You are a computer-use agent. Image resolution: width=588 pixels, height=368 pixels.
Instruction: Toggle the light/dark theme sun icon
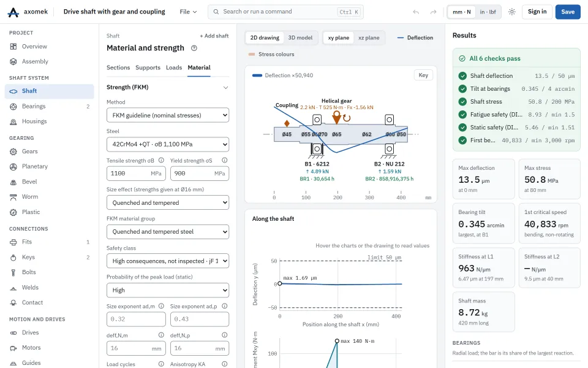click(x=512, y=12)
